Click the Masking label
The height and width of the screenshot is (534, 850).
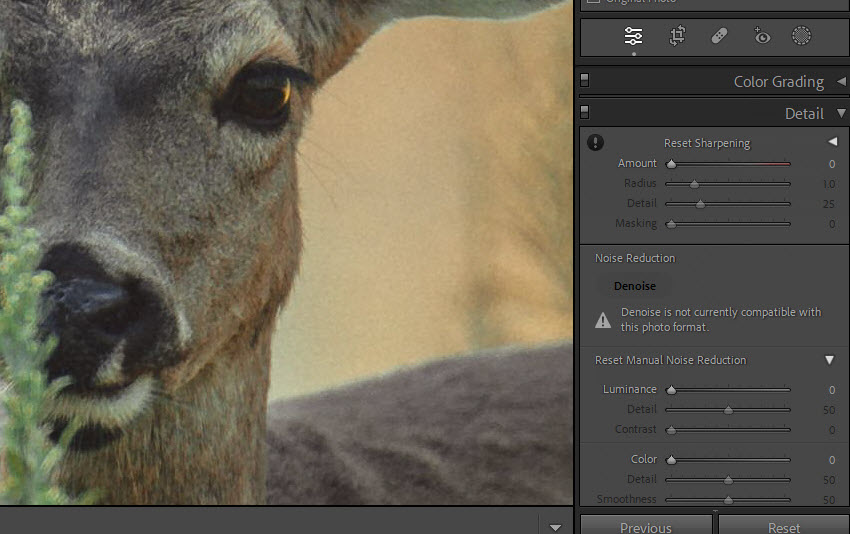click(635, 223)
